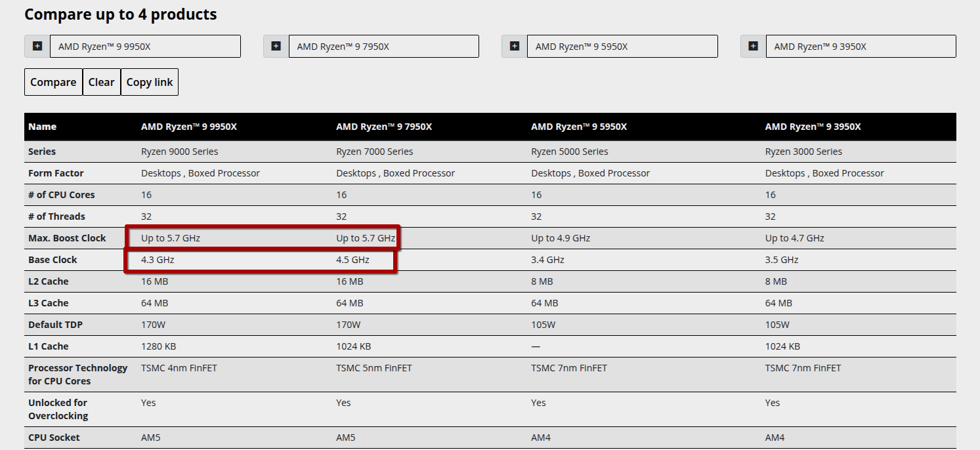
Task: Click the Compare button
Action: 53,82
